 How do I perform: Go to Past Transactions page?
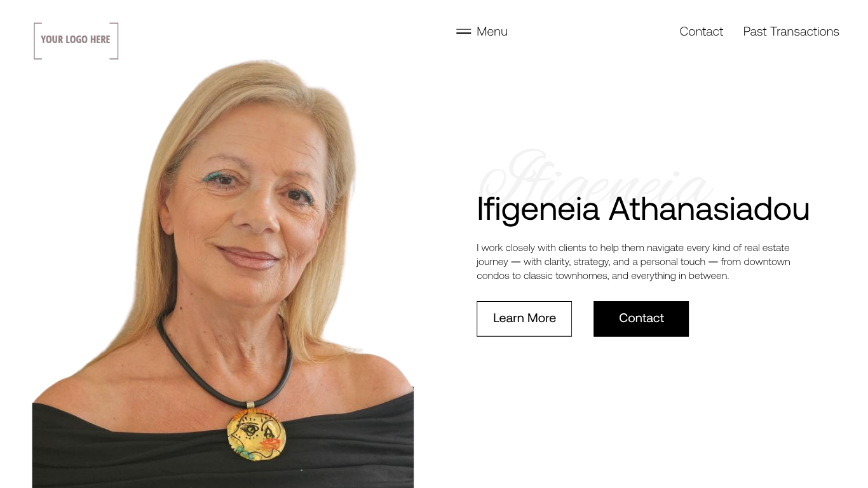pyautogui.click(x=791, y=31)
